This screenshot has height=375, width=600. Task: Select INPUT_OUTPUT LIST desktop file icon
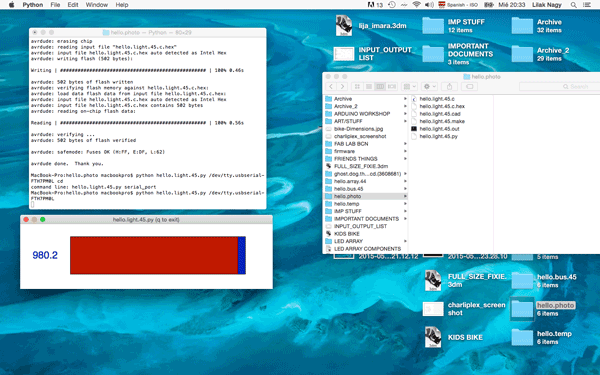pos(344,54)
